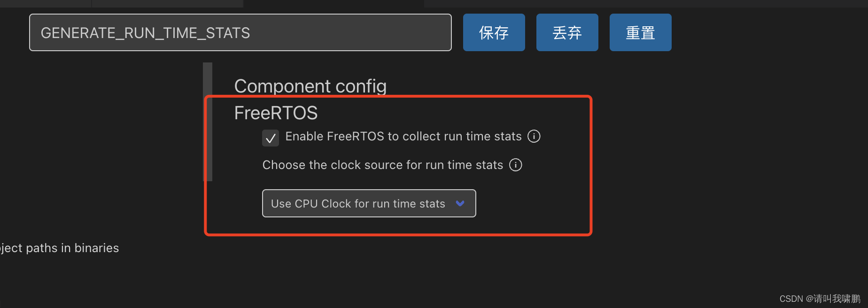
Task: Click the 保存 (Save) button
Action: 494,32
